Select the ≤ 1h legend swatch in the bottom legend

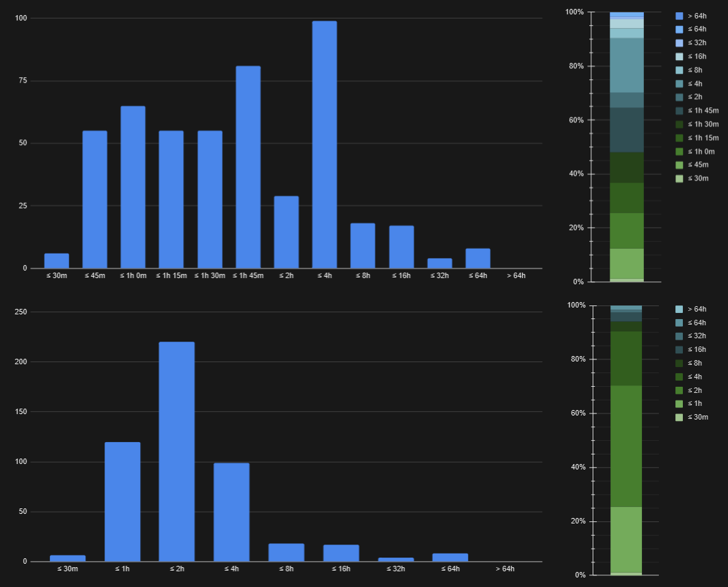[679, 404]
